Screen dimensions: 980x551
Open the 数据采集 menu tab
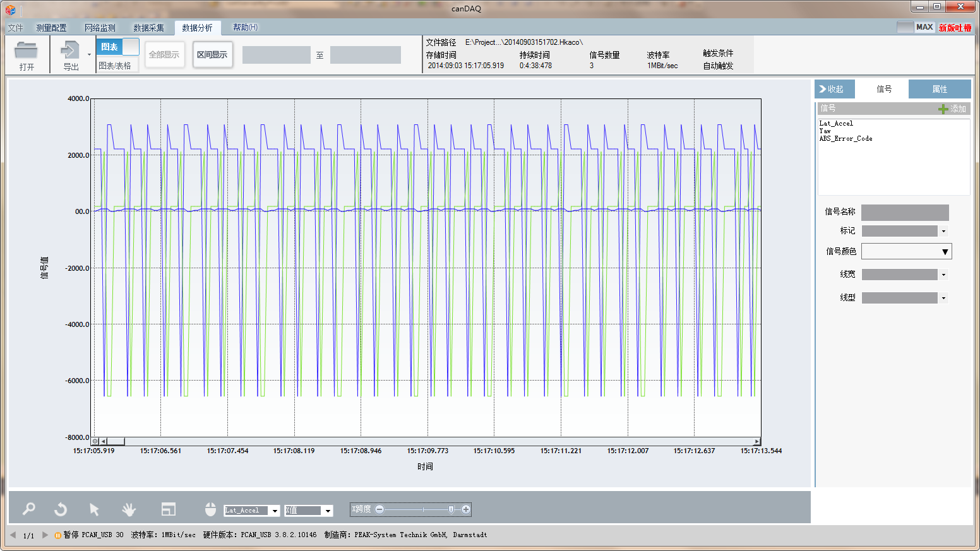click(x=148, y=28)
